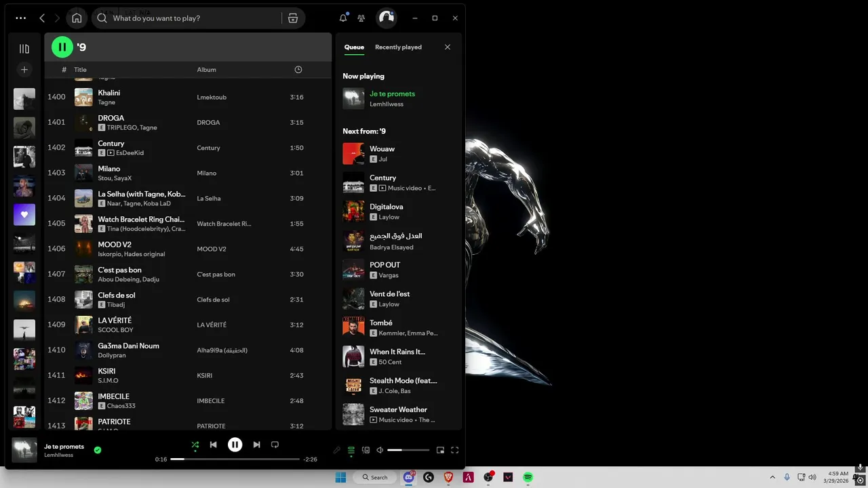Select track Clefs de sol title
This screenshot has width=868, height=488.
click(117, 295)
